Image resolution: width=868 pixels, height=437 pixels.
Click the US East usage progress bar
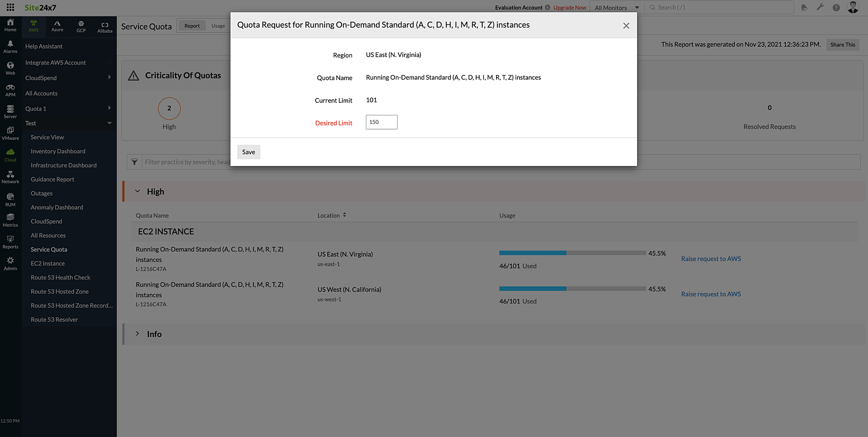[572, 253]
